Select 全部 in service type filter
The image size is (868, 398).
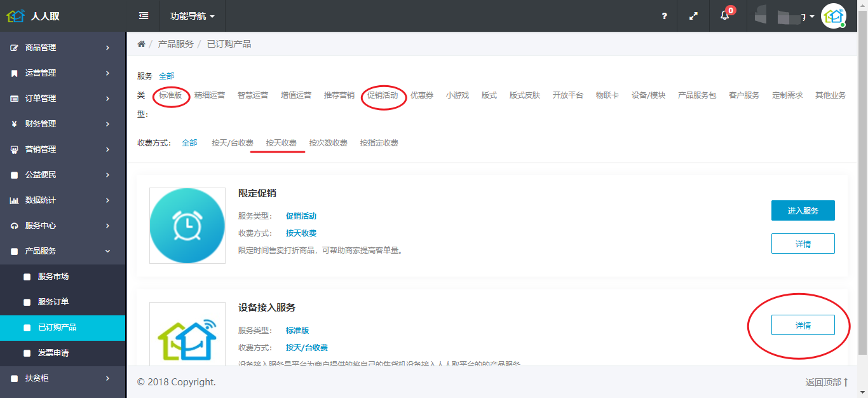pos(166,76)
